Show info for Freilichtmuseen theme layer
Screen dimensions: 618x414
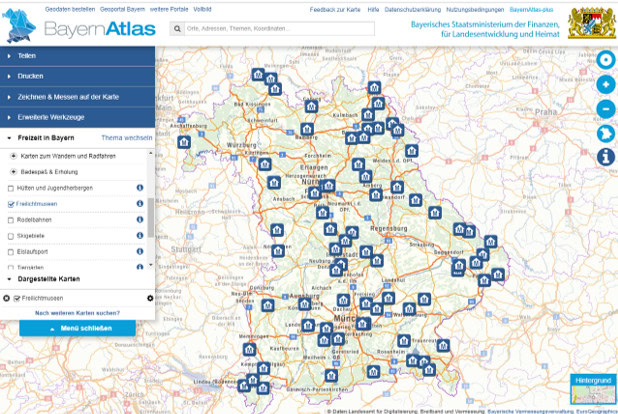[140, 203]
